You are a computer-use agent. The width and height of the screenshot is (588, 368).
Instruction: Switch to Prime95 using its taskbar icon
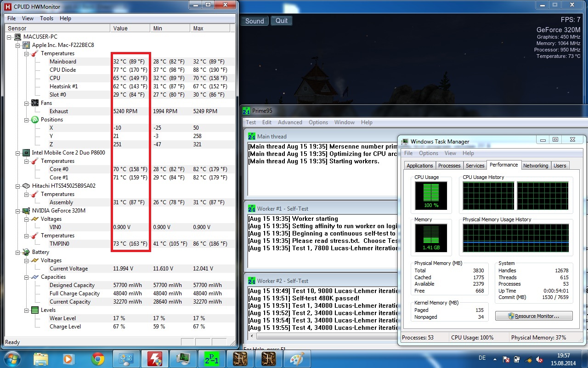pyautogui.click(x=211, y=359)
